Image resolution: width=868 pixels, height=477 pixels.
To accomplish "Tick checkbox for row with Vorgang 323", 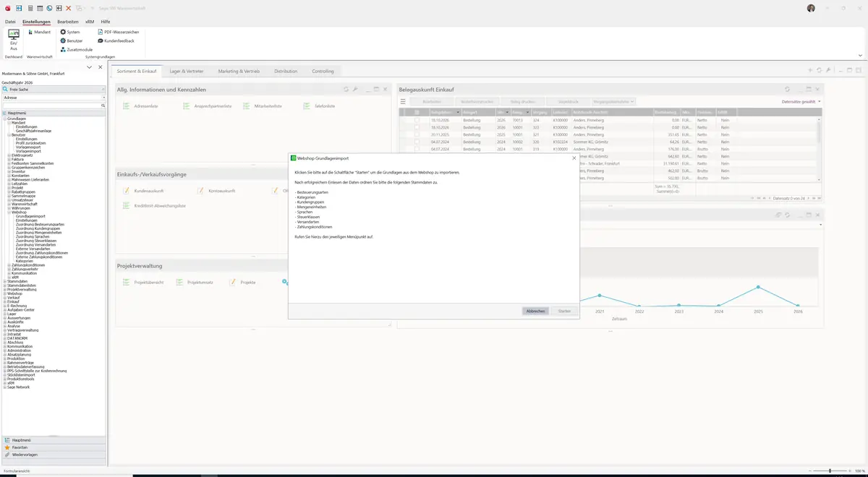I will [417, 127].
